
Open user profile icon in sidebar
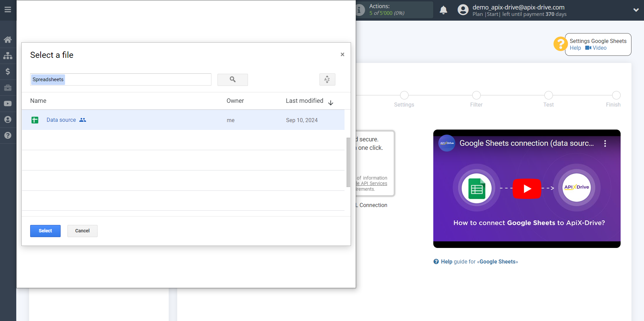(8, 119)
